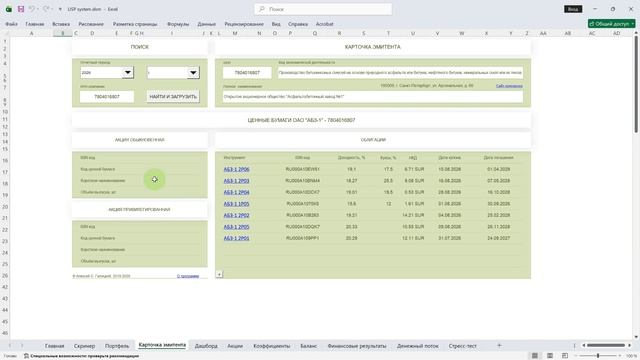640x360 pixels.
Task: Click yield value 20.33
Action: pyautogui.click(x=351, y=227)
